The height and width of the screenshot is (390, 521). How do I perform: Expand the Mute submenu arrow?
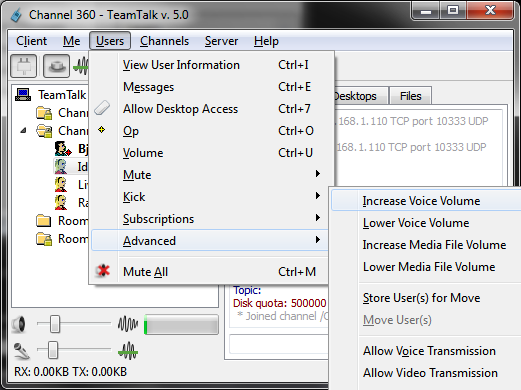(x=318, y=174)
